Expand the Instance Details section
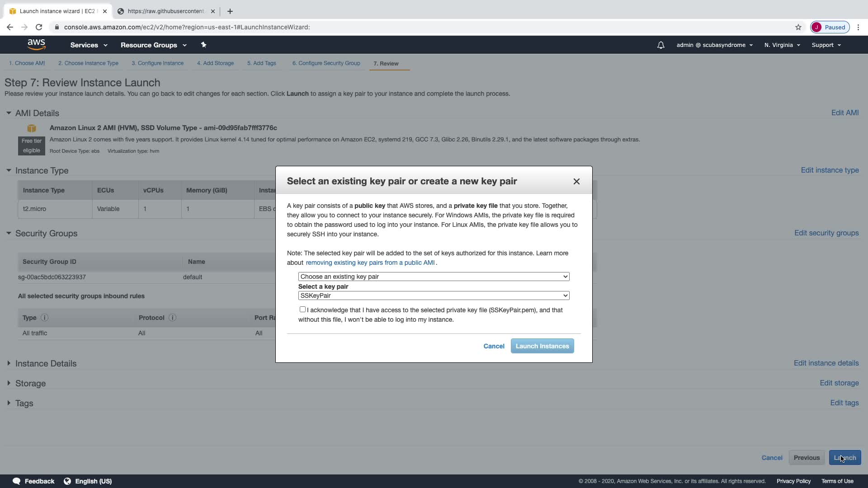The height and width of the screenshot is (488, 868). (45, 363)
